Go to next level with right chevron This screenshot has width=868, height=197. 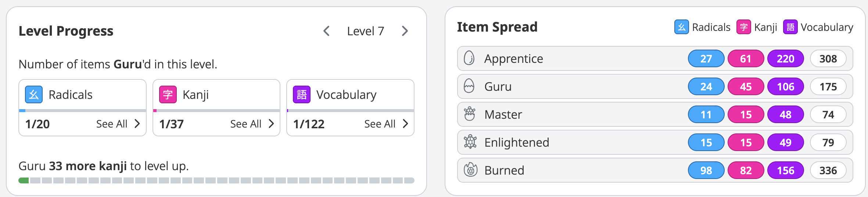click(405, 31)
